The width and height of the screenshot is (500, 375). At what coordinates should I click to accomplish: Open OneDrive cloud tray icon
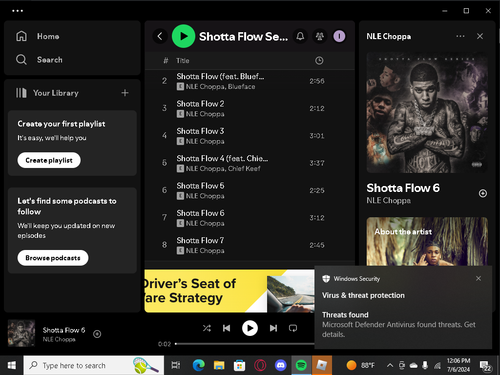(413, 365)
